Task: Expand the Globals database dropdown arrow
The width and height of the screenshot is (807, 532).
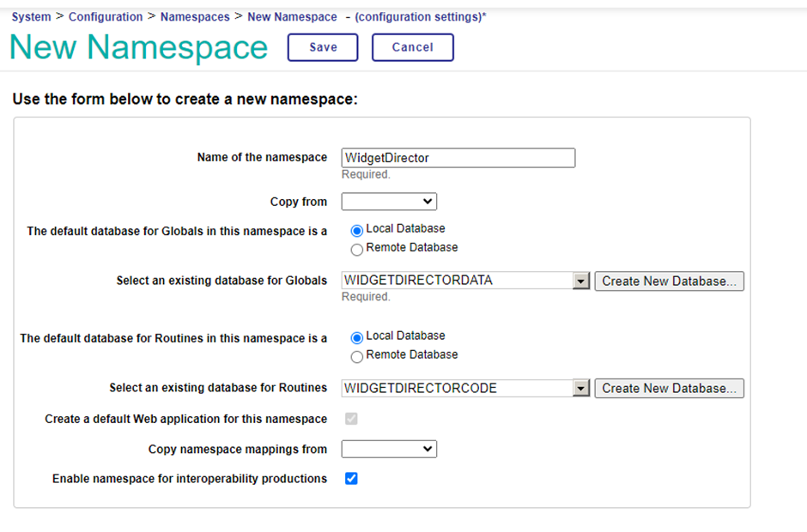Action: (581, 281)
